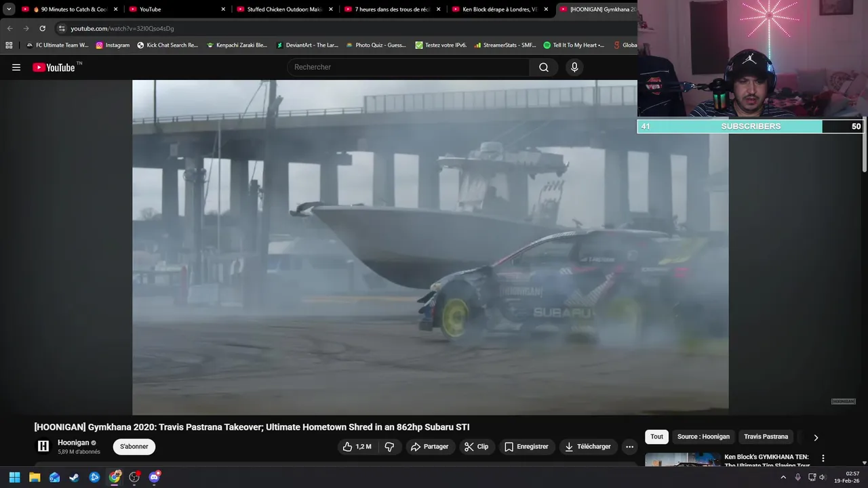Switch to Stuffed Chicken Outdoor tab
The height and width of the screenshot is (488, 868).
coord(285,9)
